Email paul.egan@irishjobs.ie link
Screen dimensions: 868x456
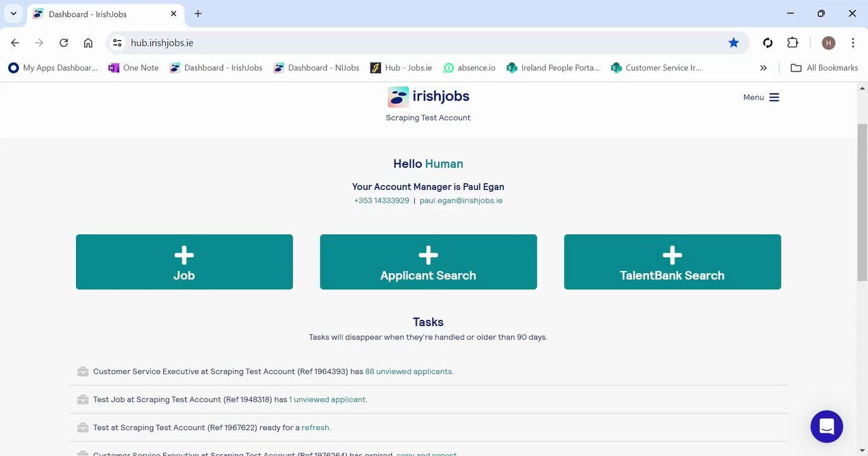461,201
